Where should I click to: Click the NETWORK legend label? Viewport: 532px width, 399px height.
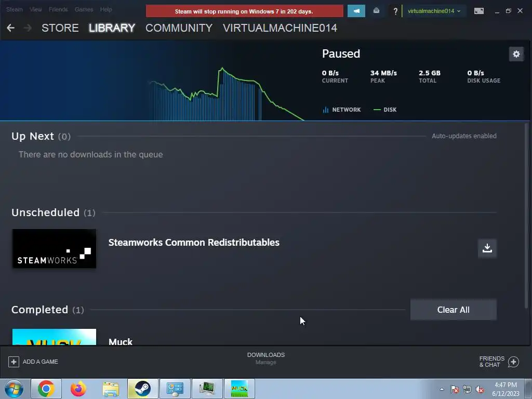point(347,110)
